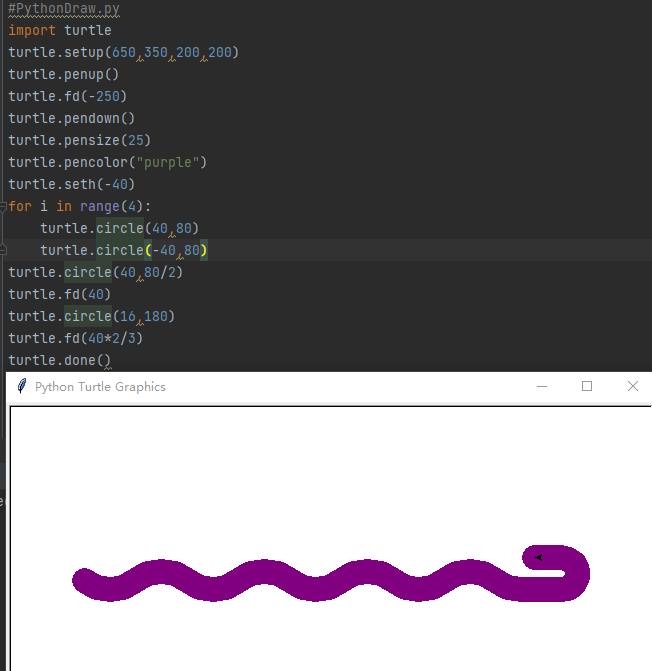Maximize the Python Turtle Graphics window
Viewport: 652px width, 671px height.
coord(587,386)
